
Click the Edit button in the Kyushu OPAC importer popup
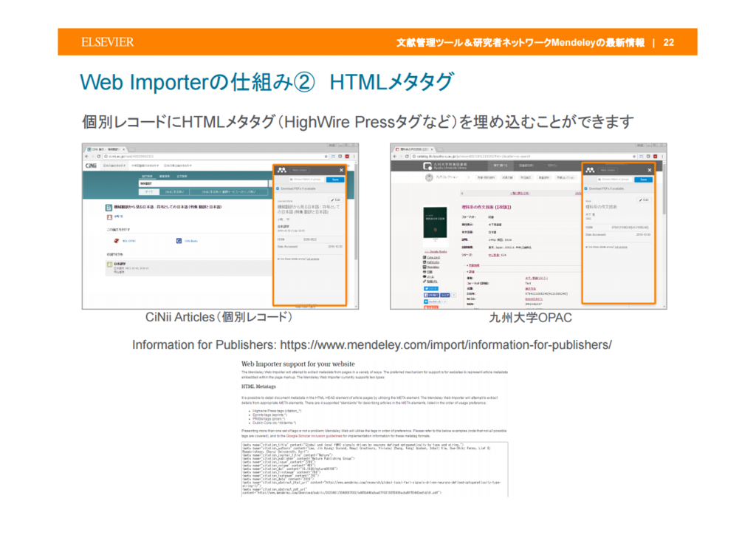pos(644,200)
